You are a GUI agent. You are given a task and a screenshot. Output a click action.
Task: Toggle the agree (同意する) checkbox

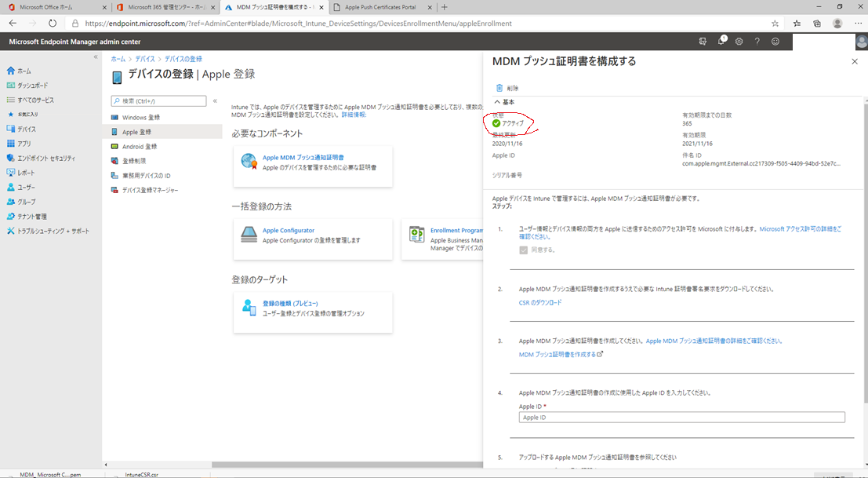[524, 250]
